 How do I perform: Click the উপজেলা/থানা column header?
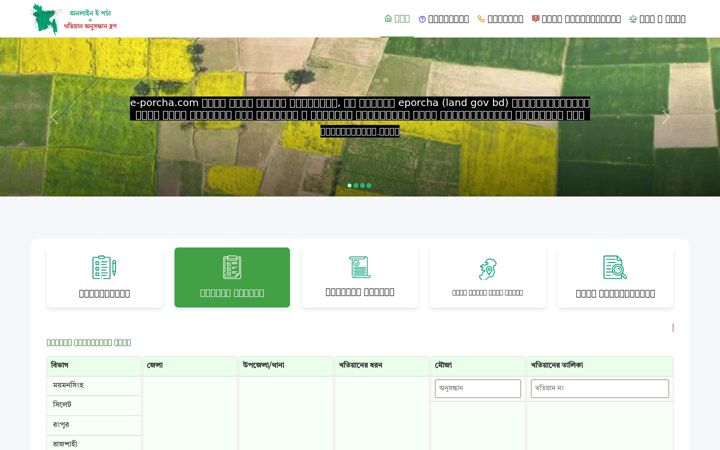click(x=286, y=366)
